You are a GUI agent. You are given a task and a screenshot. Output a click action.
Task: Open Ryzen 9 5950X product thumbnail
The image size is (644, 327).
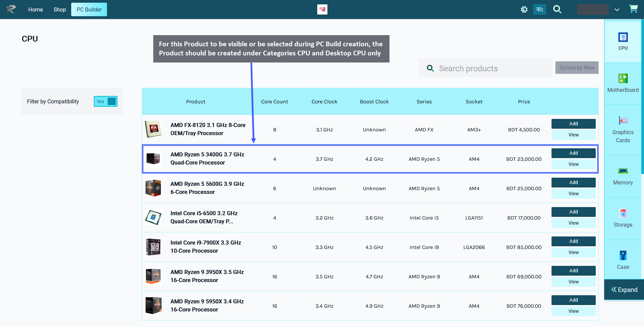[x=153, y=305]
